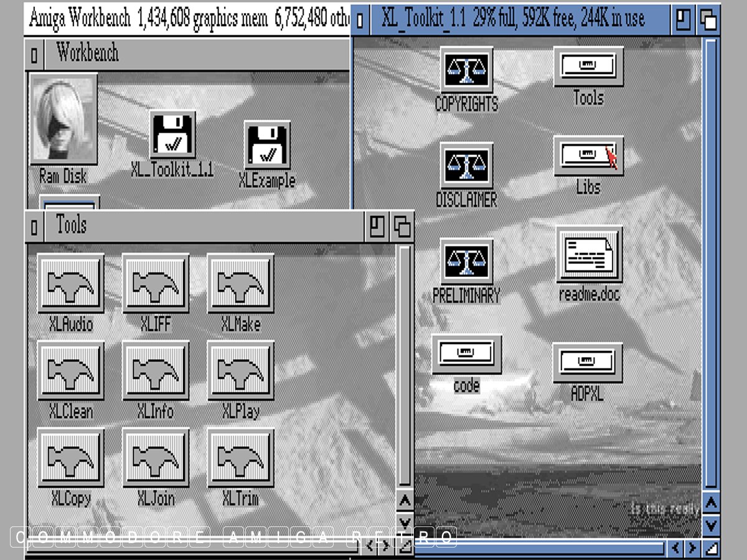
Task: Click the XLMake hammer icon
Action: pos(240,283)
